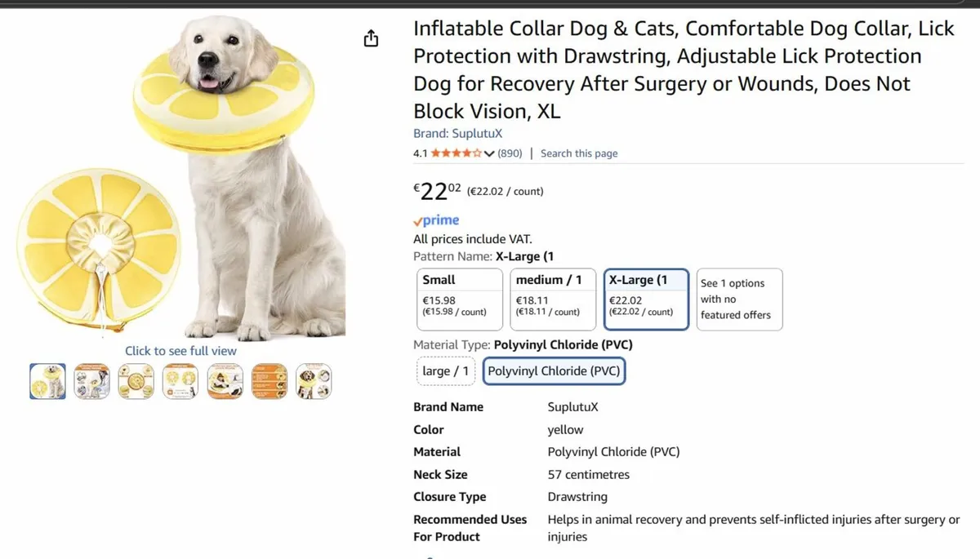This screenshot has width=980, height=559.
Task: Select the Small size option
Action: tap(459, 299)
